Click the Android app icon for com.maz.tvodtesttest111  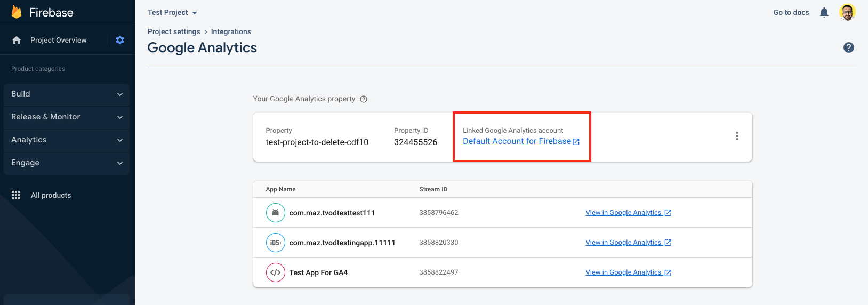(275, 213)
